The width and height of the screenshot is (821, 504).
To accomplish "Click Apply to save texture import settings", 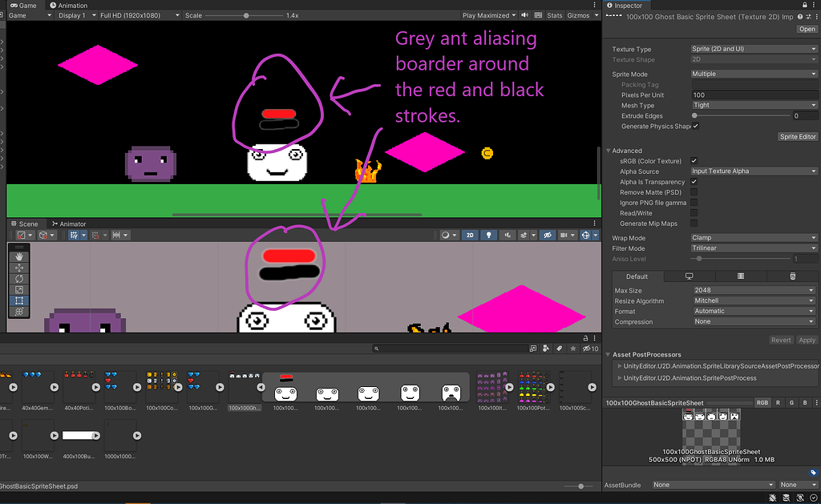I will point(807,340).
